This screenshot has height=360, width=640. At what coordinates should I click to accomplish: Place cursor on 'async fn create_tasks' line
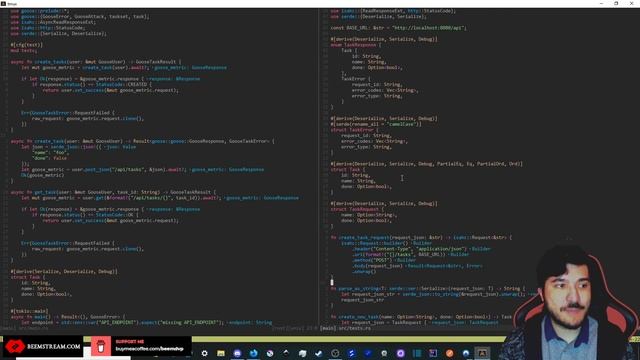[x=96, y=62]
